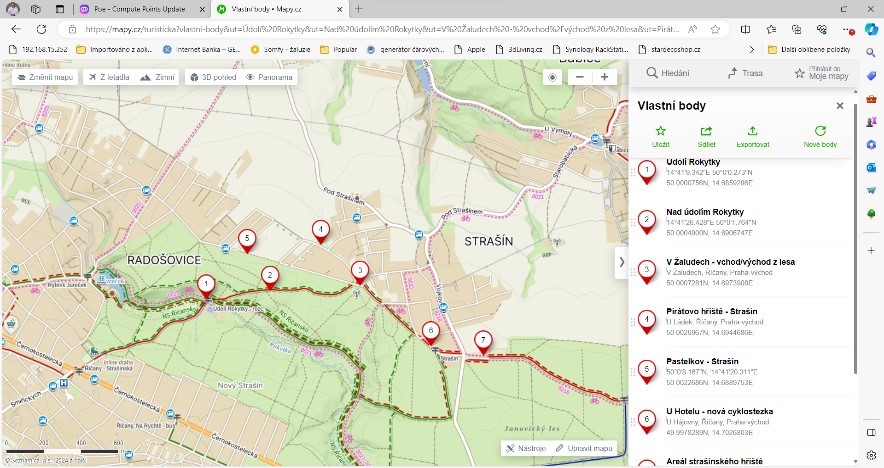Enable 3D pohled view
The width and height of the screenshot is (884, 468).
pyautogui.click(x=213, y=77)
